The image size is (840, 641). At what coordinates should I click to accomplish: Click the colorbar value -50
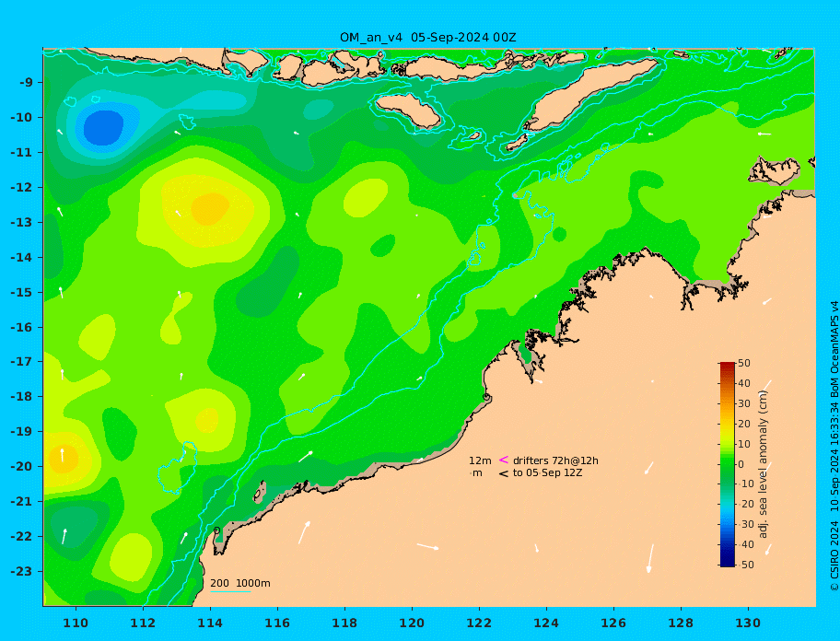click(746, 565)
